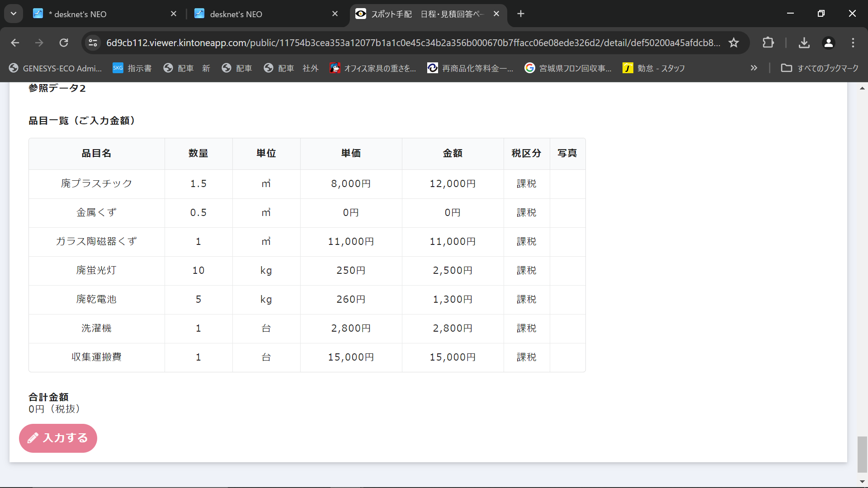Click the 入力する pencil button

[58, 438]
